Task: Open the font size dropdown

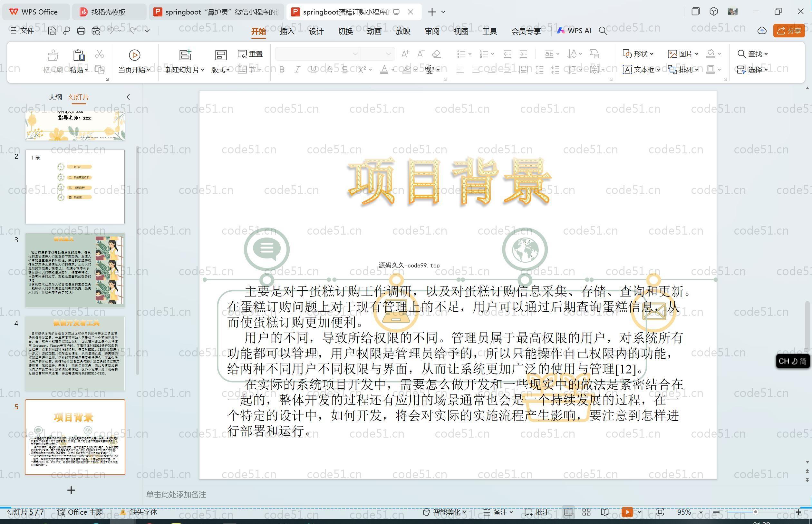Action: pos(388,54)
